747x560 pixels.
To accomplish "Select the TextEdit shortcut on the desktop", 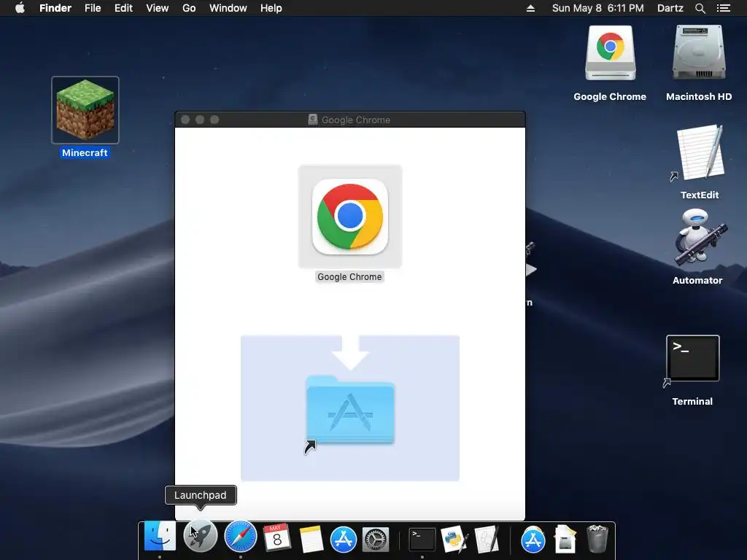I will (700, 152).
